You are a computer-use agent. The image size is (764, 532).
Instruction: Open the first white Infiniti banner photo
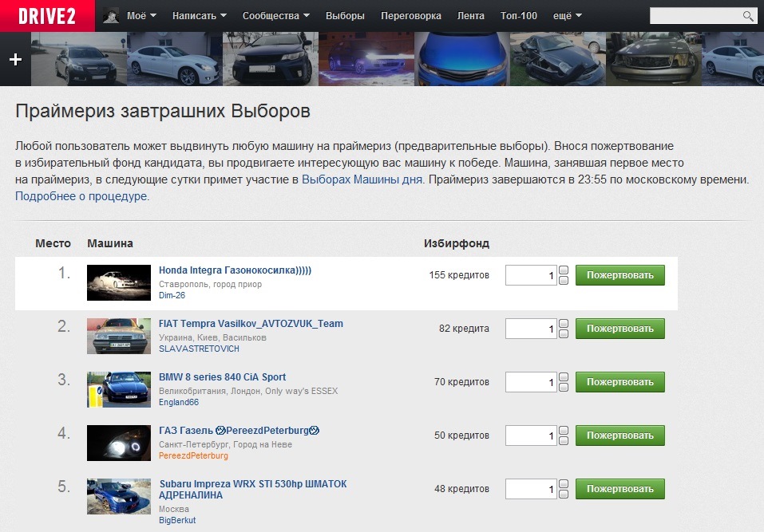174,59
